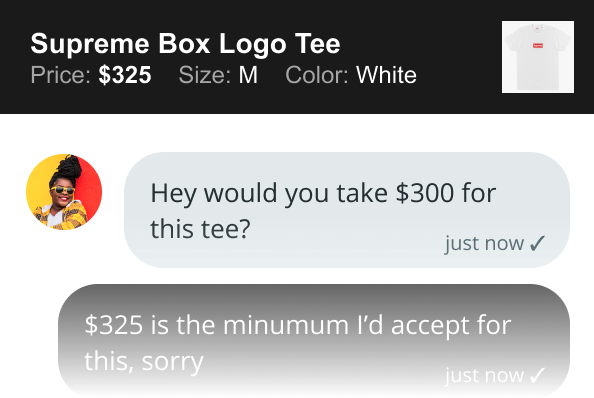
Task: Select 'just now' timestamp on the reply message
Action: coord(485,375)
